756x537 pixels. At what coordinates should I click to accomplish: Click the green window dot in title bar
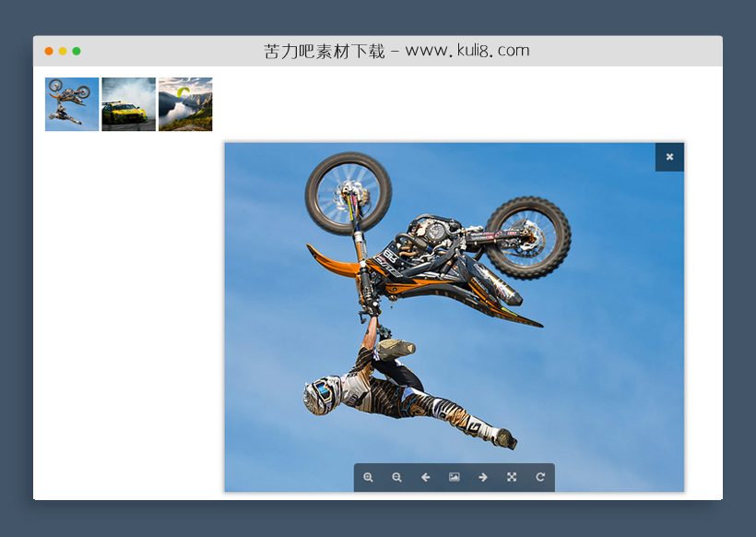(x=77, y=52)
